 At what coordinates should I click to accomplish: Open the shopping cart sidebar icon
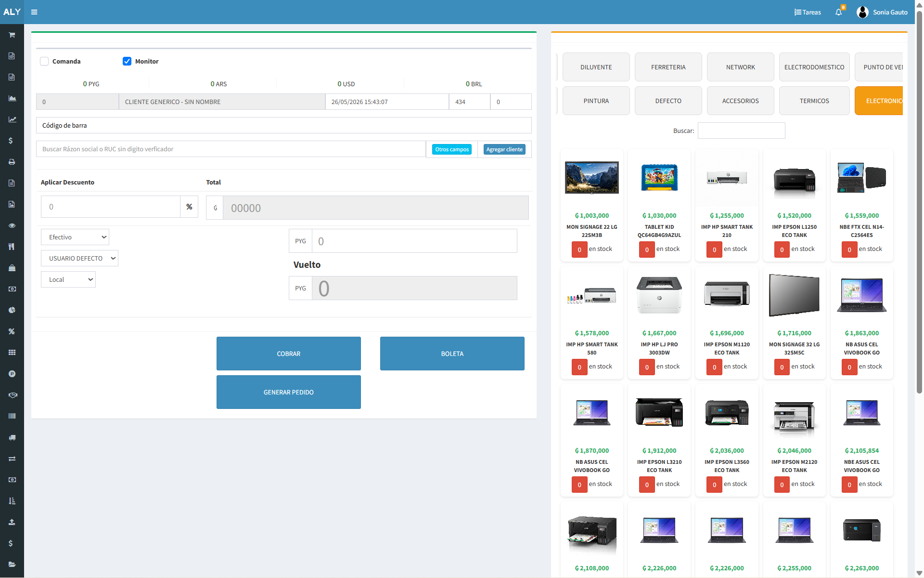(12, 35)
